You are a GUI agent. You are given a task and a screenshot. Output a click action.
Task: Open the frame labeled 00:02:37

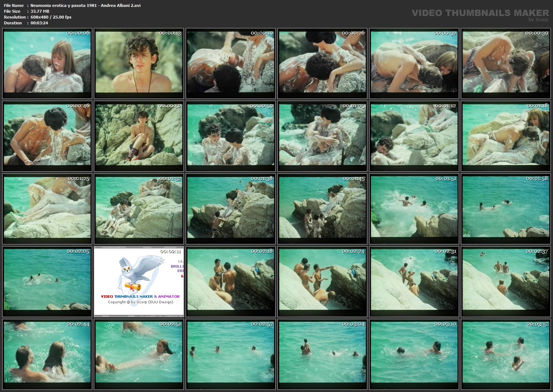coord(506,282)
